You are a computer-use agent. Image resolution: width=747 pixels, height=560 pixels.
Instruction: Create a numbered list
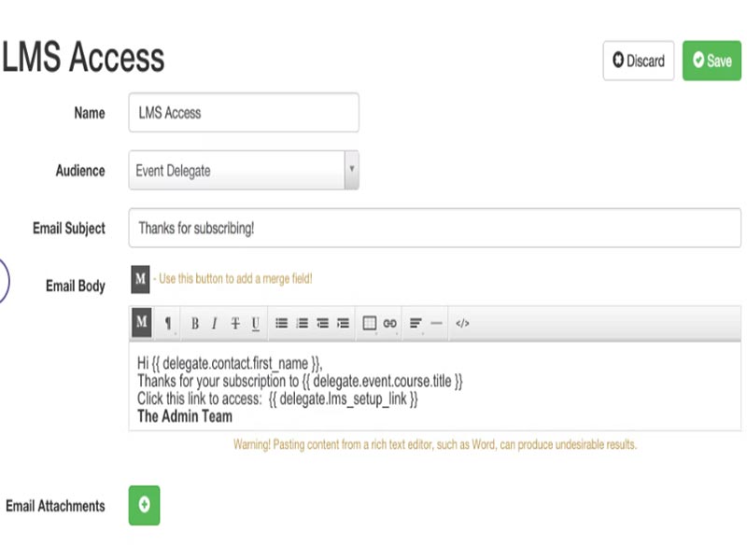pos(302,323)
